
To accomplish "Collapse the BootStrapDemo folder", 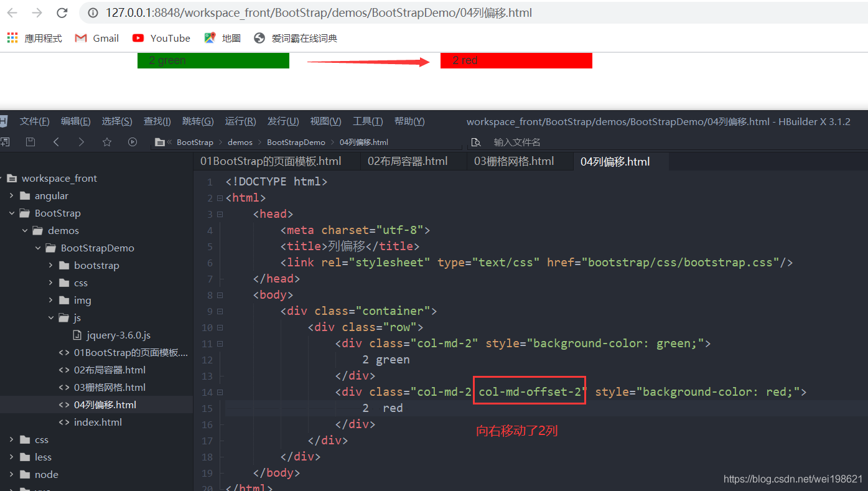I will 38,248.
